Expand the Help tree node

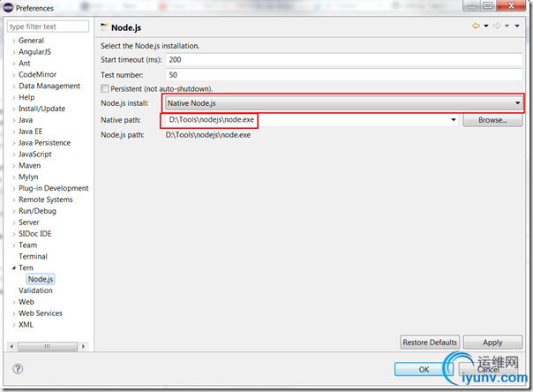14,98
